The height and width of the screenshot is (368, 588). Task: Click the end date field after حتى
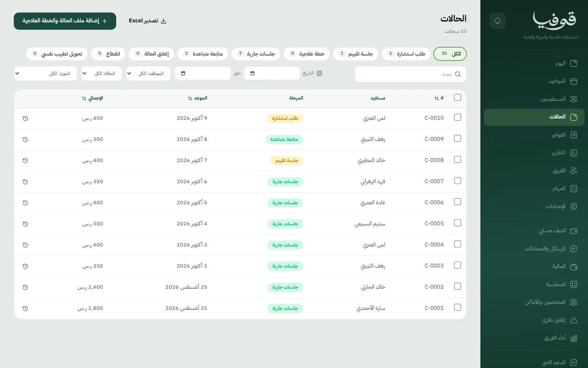click(203, 74)
